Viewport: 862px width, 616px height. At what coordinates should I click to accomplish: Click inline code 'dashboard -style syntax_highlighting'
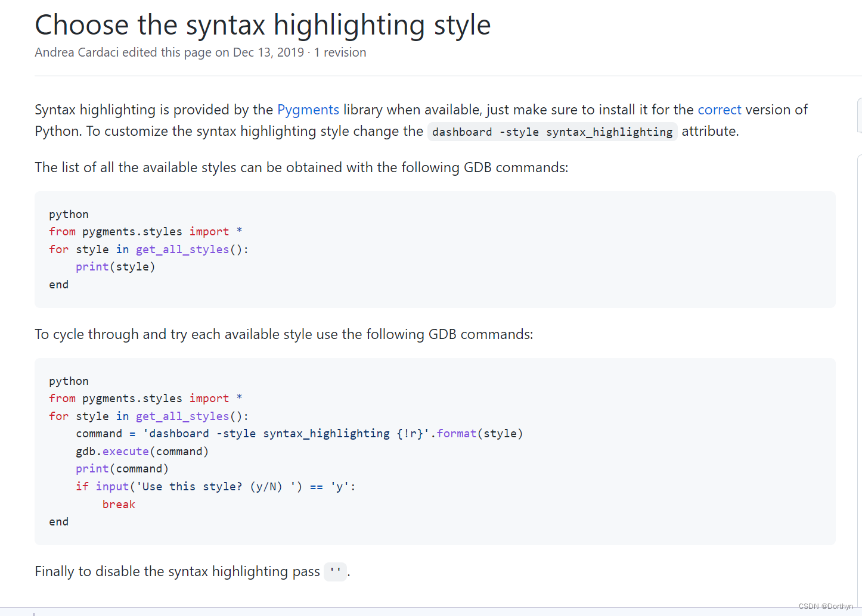(553, 132)
